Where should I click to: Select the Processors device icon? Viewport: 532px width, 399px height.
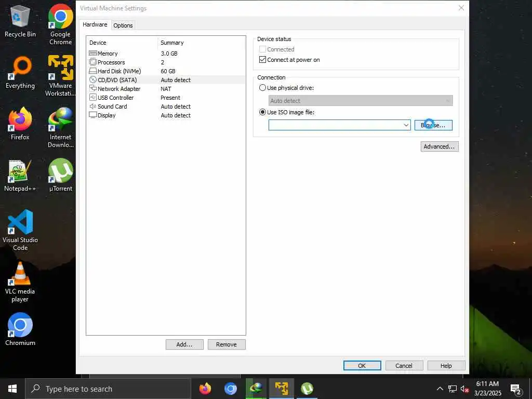tap(92, 62)
